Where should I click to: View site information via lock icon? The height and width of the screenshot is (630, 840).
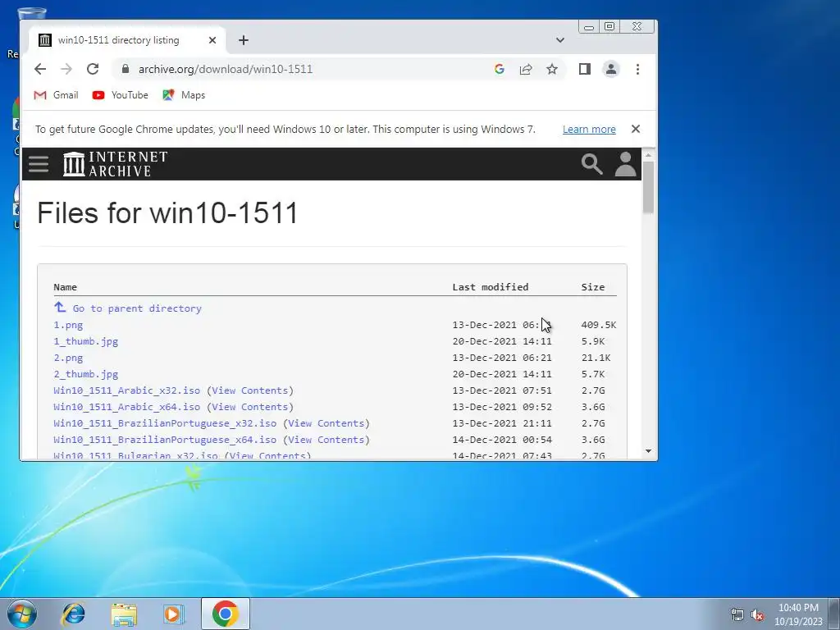click(126, 69)
